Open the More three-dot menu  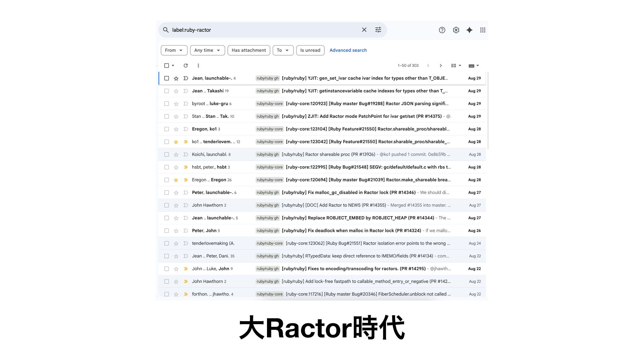198,65
